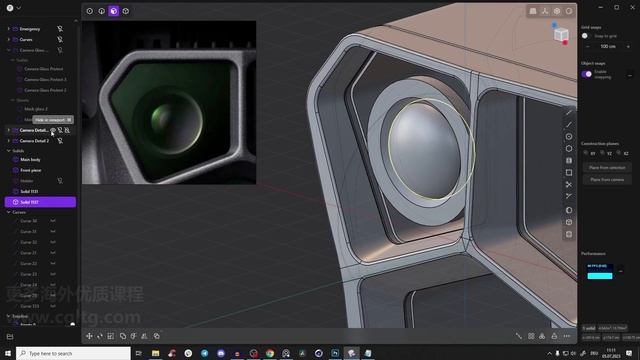Screen dimensions: 640x360
Task: Click the camera reference image thumbnail
Action: 169,102
